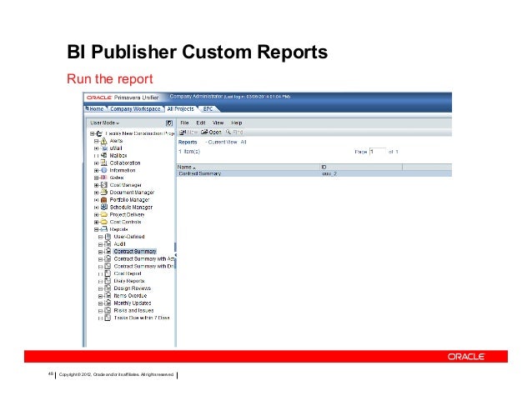The height and width of the screenshot is (411, 532).
Task: Switch to the EPC tab
Action: (x=208, y=109)
